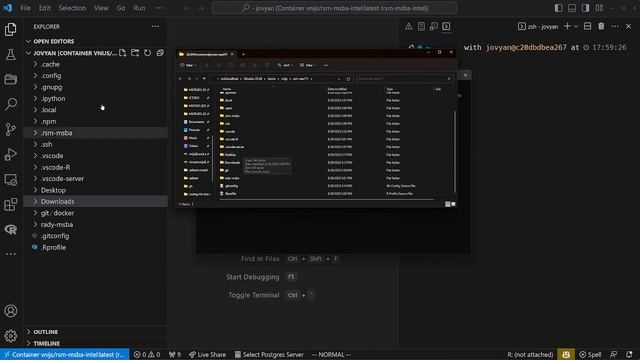
Task: Click R: (not attached) status item
Action: pos(530,354)
